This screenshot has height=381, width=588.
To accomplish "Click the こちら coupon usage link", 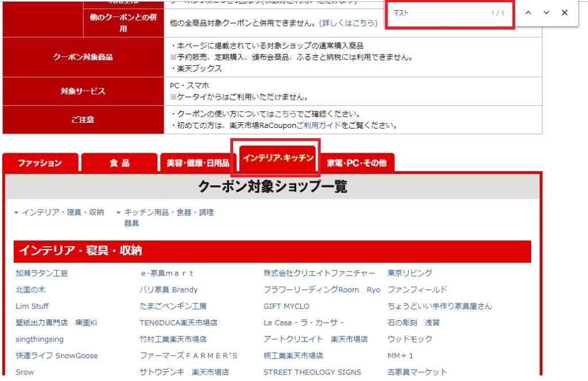I will (285, 114).
